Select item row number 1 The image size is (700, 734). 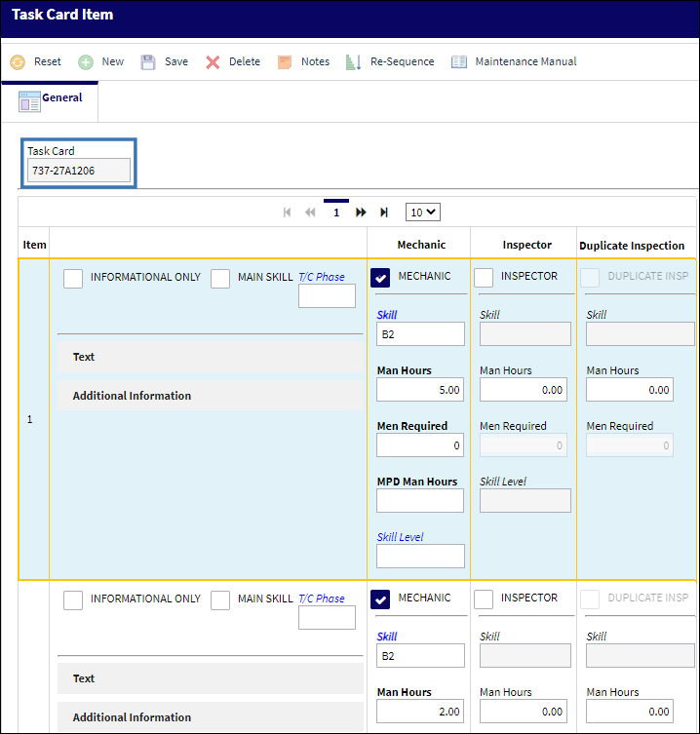30,419
